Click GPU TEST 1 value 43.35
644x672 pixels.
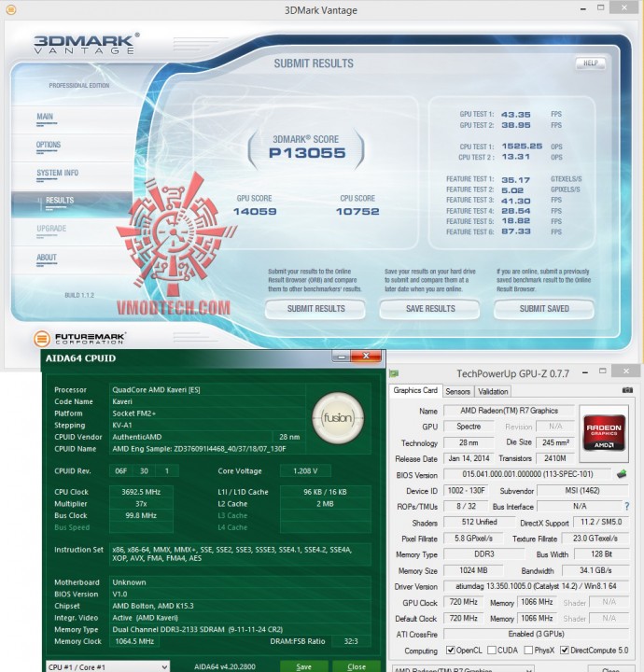516,115
